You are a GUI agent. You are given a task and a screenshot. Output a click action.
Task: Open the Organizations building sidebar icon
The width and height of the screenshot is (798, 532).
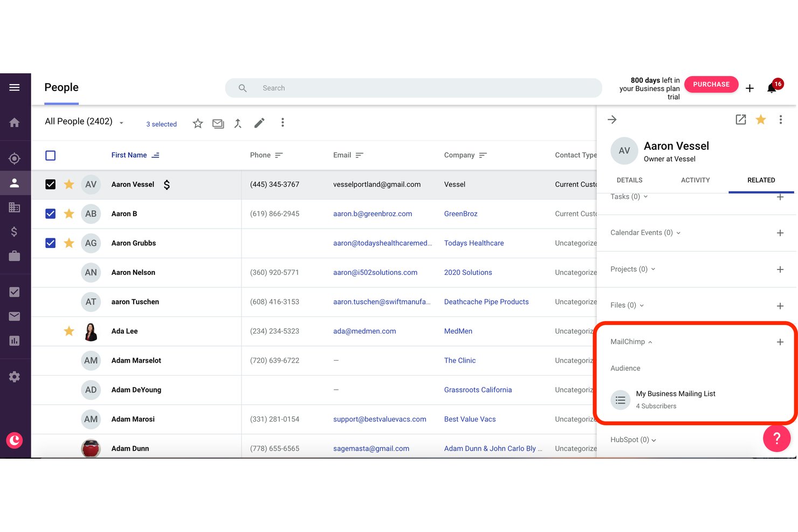point(15,207)
